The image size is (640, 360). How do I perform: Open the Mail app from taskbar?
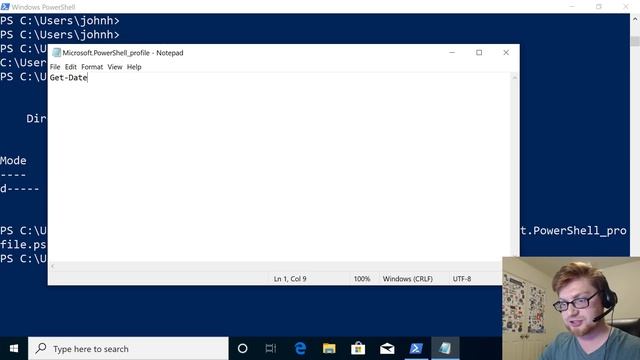click(x=387, y=349)
